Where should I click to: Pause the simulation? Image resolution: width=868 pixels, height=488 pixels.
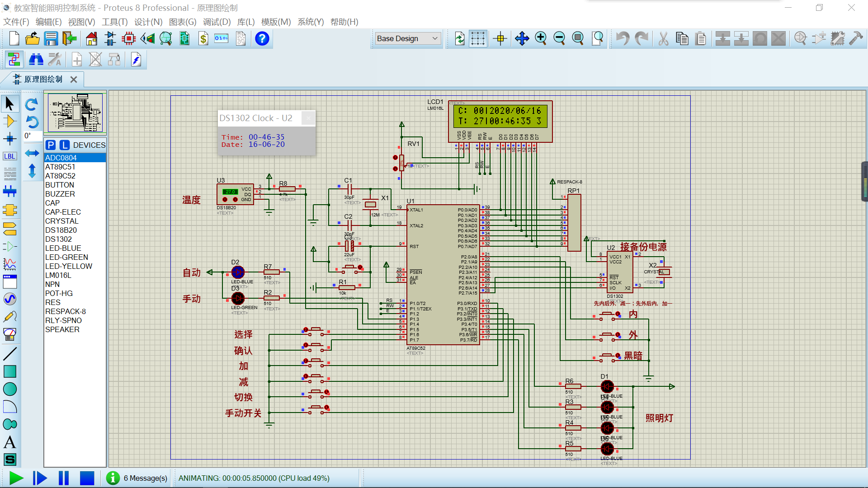[x=64, y=478]
